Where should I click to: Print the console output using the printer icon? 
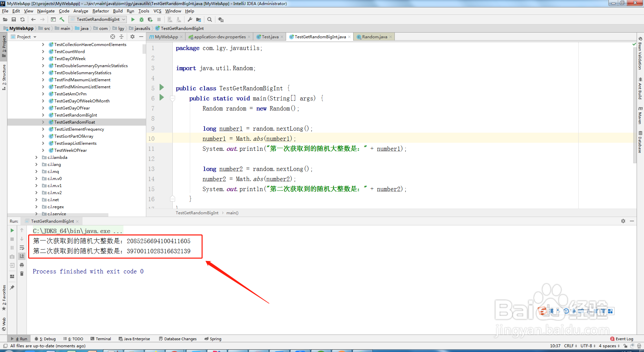tap(22, 265)
